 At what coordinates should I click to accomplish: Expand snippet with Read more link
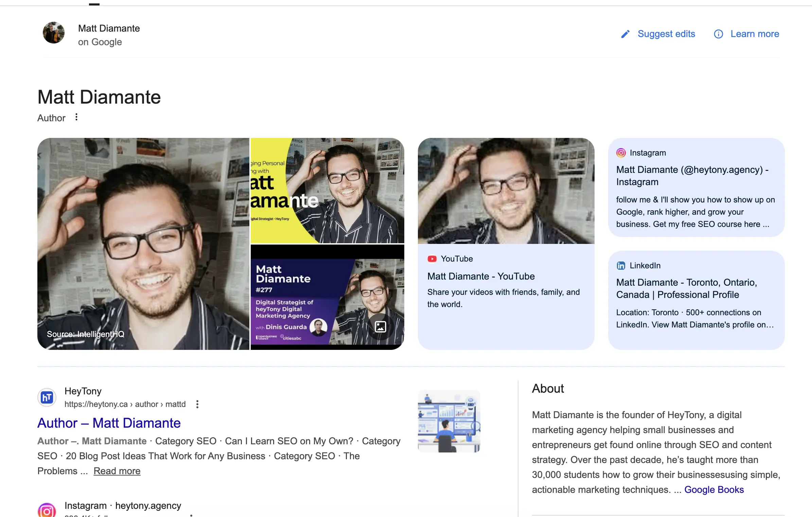(117, 471)
